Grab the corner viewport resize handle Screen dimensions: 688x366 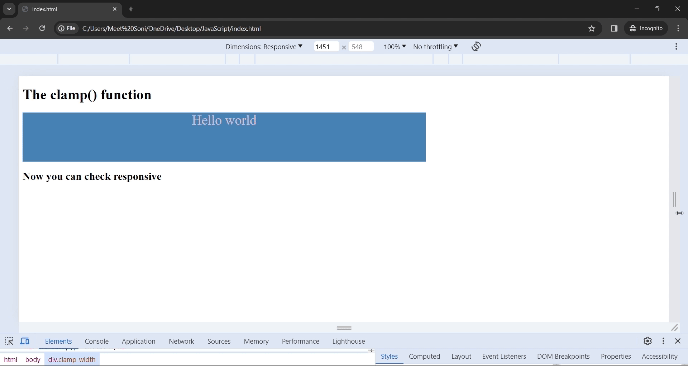click(x=674, y=327)
